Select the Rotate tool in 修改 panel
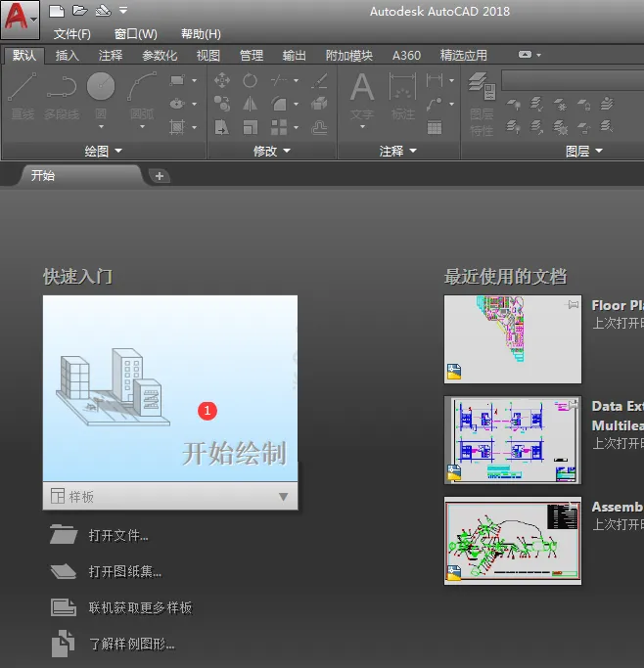Image resolution: width=644 pixels, height=668 pixels. coord(250,80)
